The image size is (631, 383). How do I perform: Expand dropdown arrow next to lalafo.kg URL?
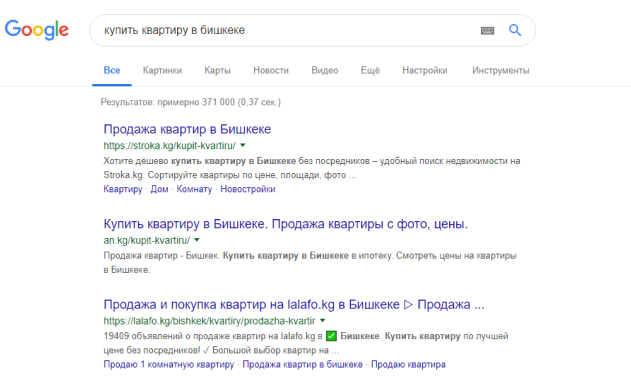point(322,321)
